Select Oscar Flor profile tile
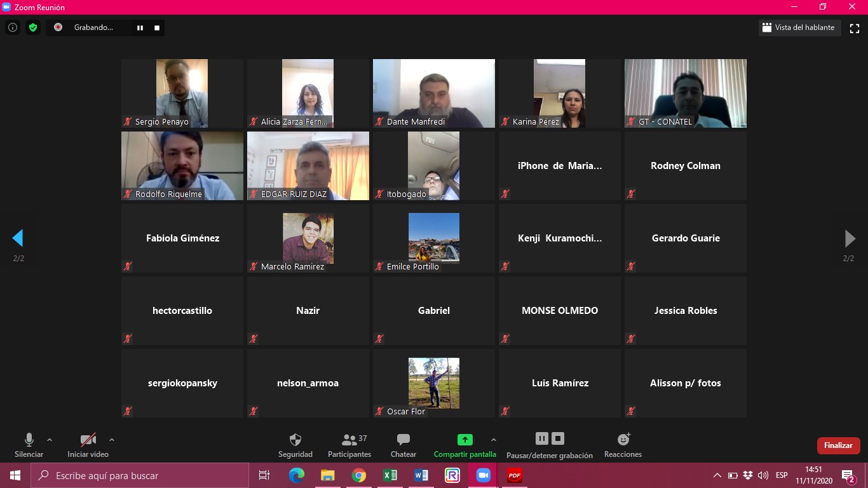This screenshot has height=488, width=868. pyautogui.click(x=434, y=383)
